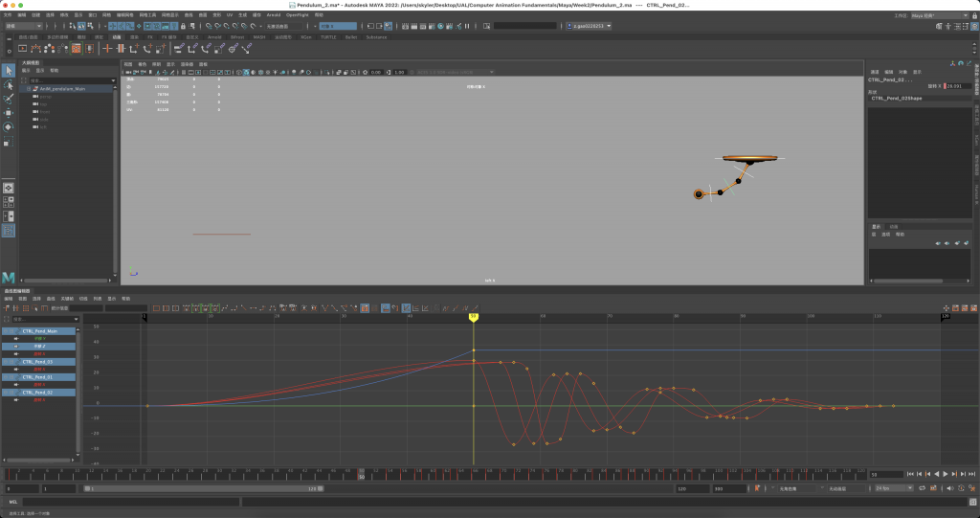Apply flat tangents in Graph Editor toolbar

(x=253, y=307)
